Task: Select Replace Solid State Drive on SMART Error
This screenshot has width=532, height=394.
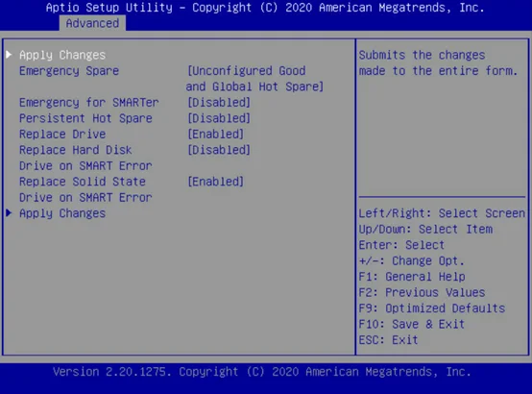Action: pyautogui.click(x=85, y=189)
